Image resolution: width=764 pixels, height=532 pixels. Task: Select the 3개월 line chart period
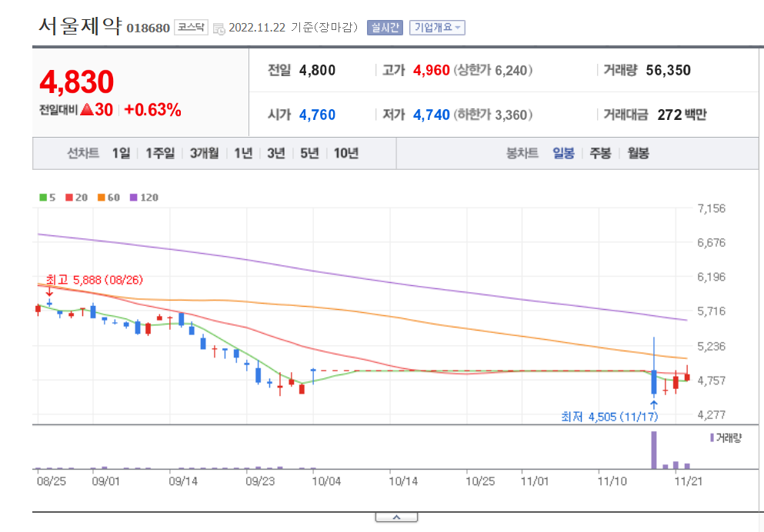tap(204, 153)
